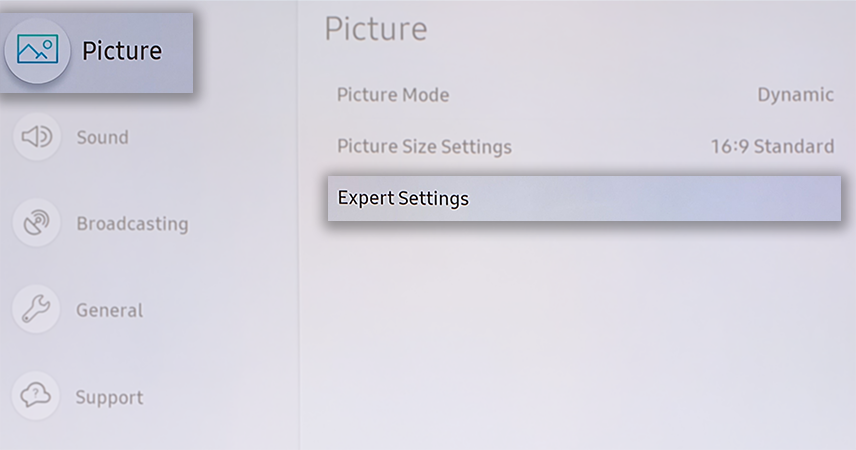Open General using the wrench icon
856x450 pixels.
(36, 309)
